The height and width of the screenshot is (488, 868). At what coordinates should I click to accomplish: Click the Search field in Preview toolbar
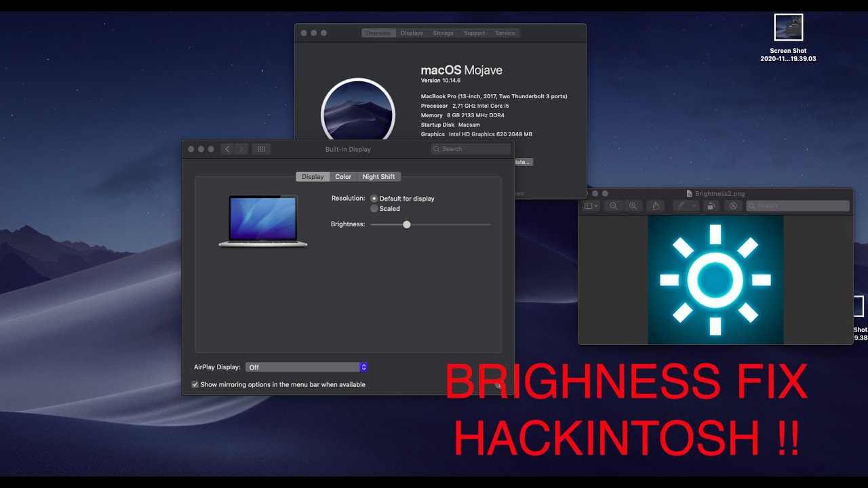click(797, 205)
